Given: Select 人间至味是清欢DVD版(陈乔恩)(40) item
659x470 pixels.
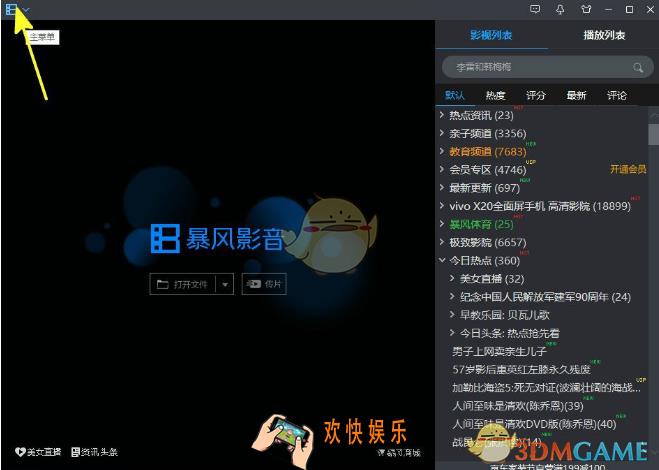Looking at the screenshot, I should (534, 424).
